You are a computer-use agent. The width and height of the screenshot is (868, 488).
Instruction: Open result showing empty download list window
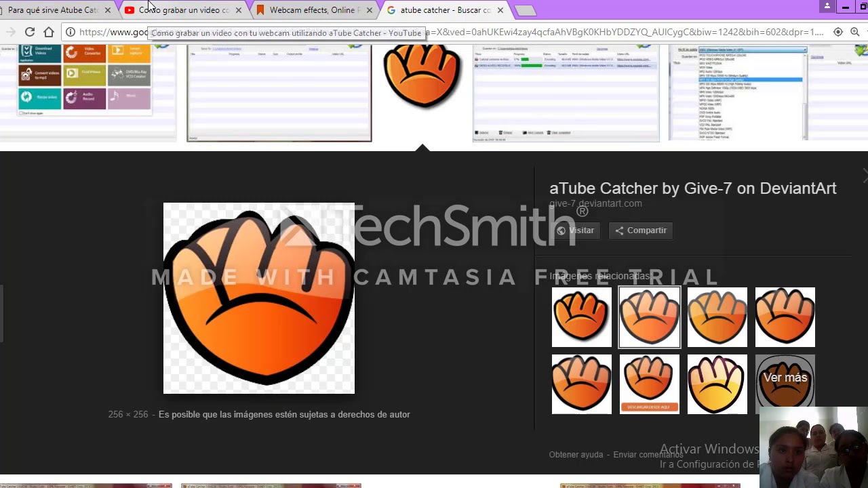(279, 93)
